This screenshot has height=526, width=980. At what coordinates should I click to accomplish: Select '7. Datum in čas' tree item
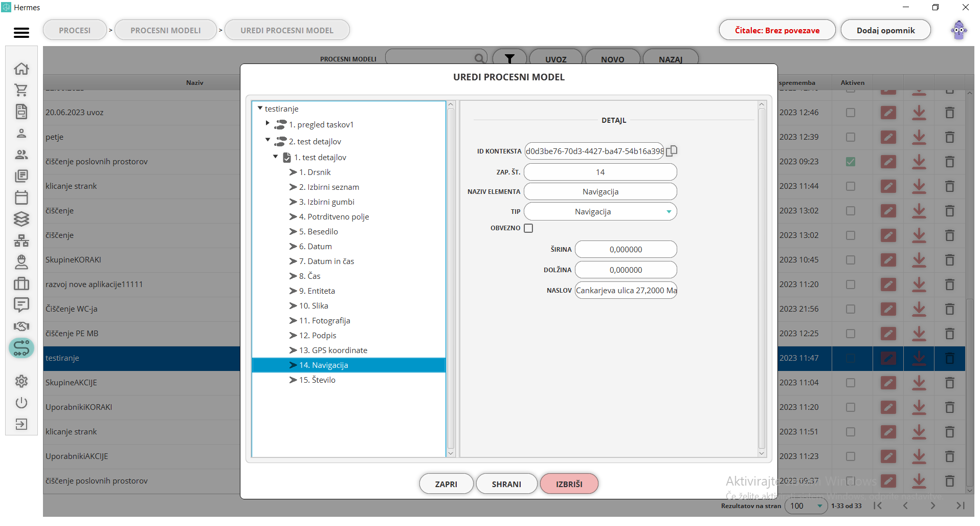click(326, 261)
